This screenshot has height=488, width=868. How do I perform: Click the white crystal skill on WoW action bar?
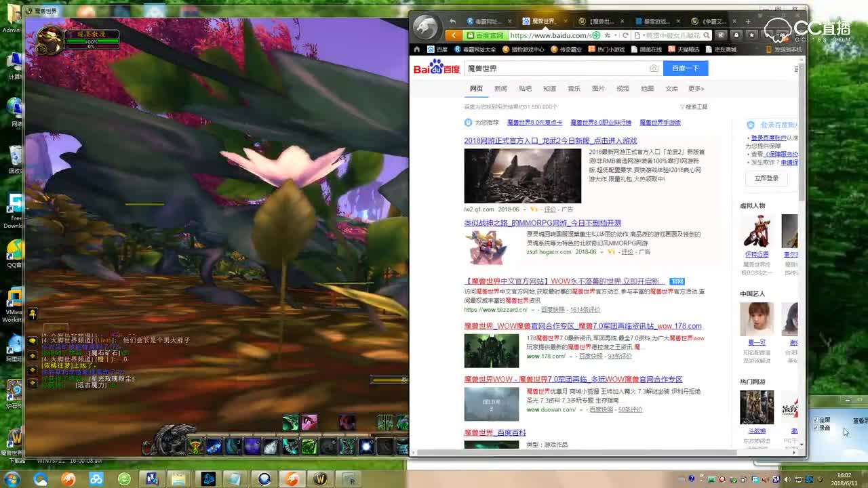click(x=271, y=447)
